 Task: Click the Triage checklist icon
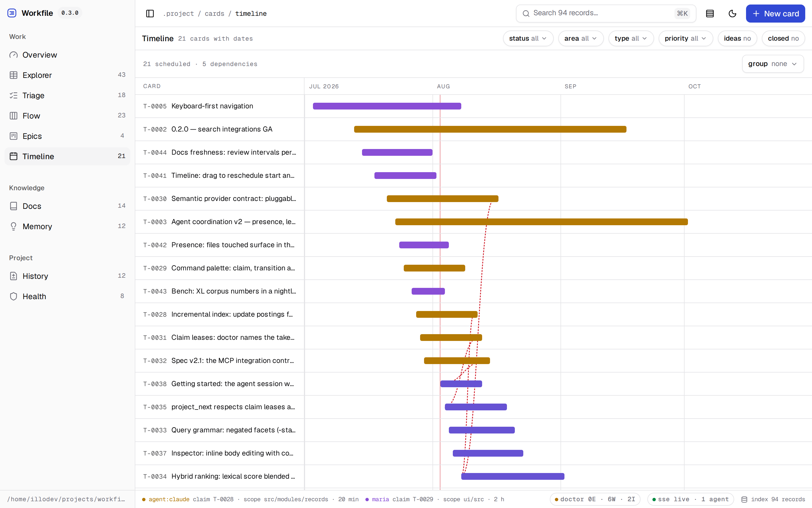(x=14, y=95)
